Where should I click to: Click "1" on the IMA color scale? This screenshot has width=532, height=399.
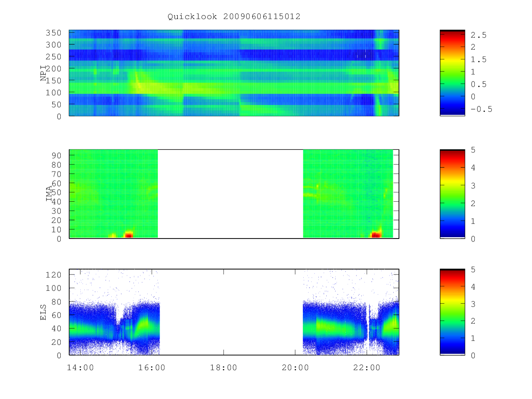[x=473, y=221]
